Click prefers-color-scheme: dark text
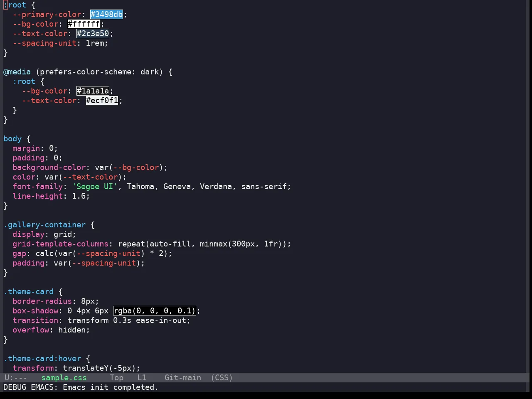Image resolution: width=532 pixels, height=399 pixels. pos(99,72)
